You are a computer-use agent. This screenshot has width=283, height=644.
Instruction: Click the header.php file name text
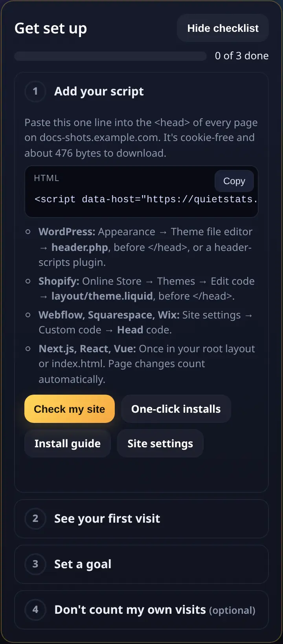(x=80, y=247)
